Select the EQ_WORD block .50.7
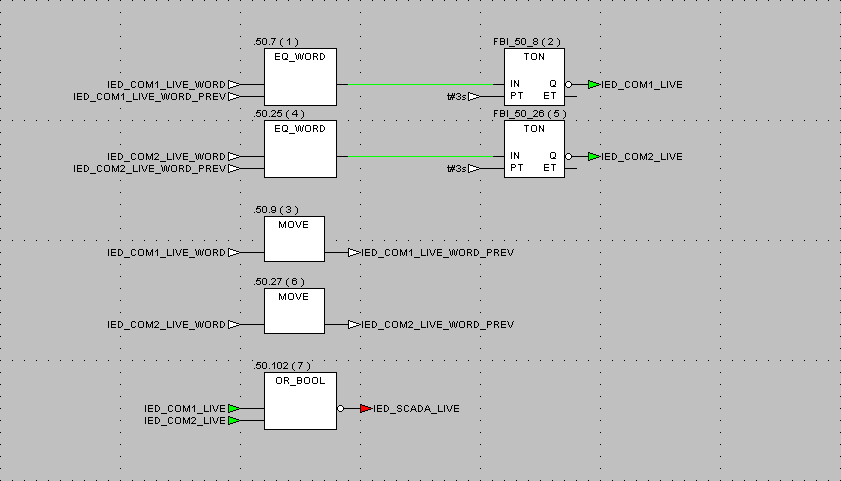 300,77
